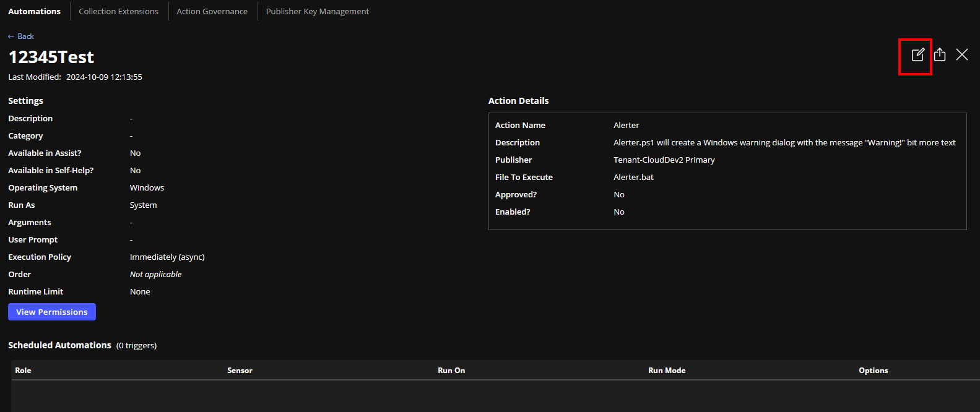Open the Collection Extensions tab
Screen dimensions: 980x412
[x=118, y=11]
